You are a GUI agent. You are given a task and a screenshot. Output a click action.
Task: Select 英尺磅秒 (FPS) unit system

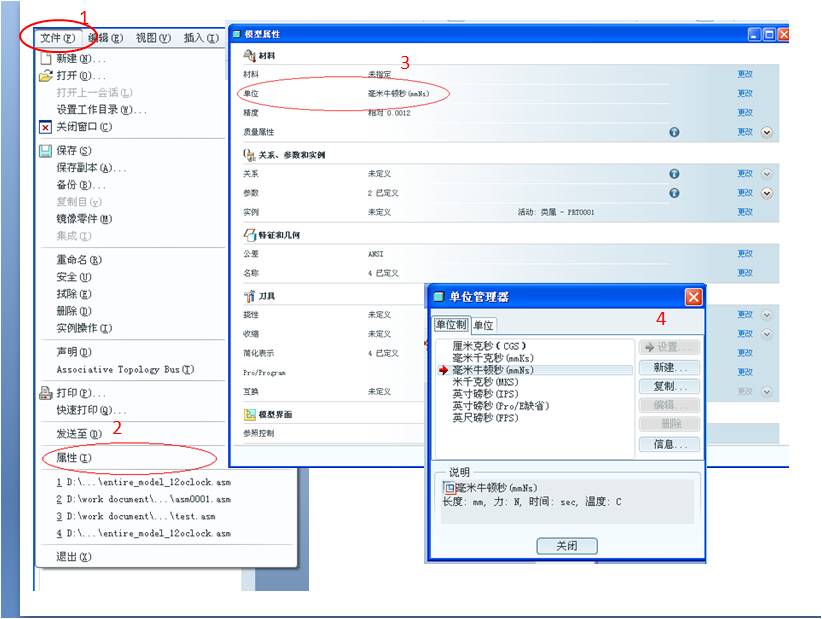coord(485,418)
